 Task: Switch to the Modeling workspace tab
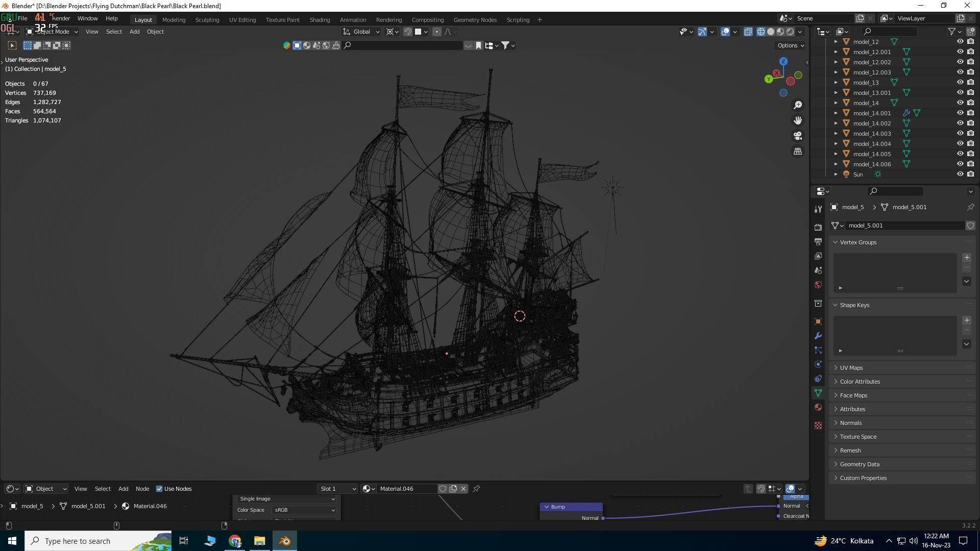click(x=174, y=20)
